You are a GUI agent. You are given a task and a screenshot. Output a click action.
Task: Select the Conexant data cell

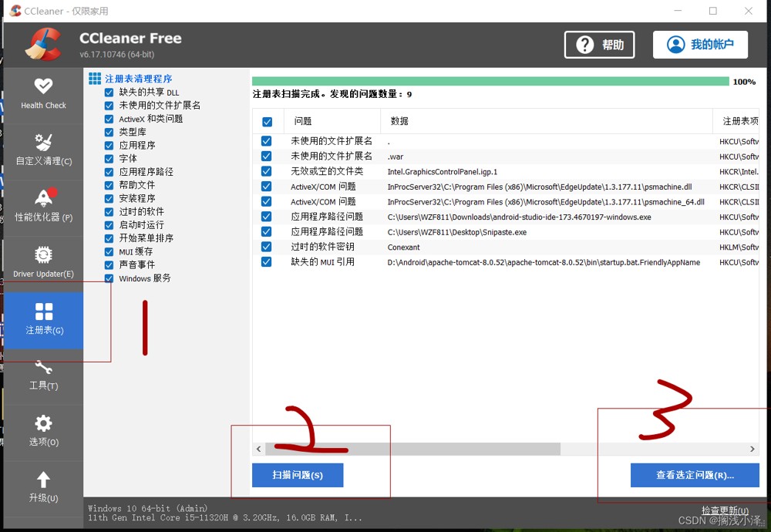404,247
